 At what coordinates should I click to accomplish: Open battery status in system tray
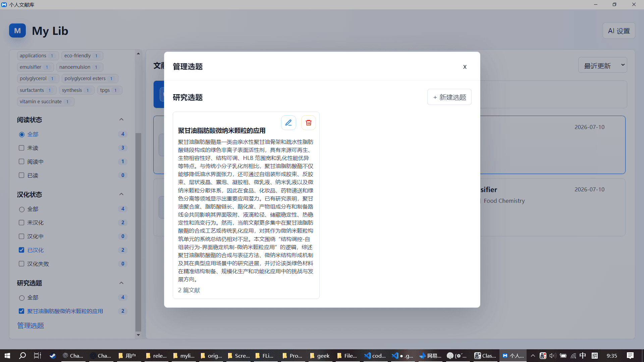[563, 356]
